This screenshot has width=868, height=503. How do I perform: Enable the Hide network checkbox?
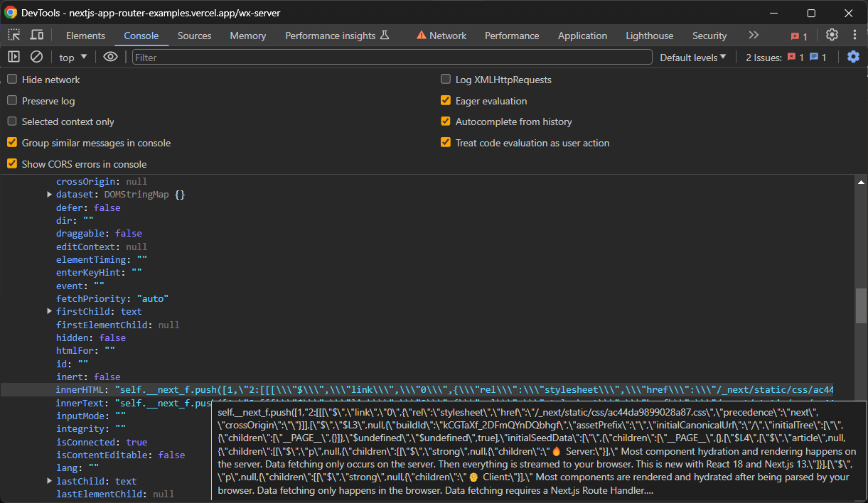(x=12, y=80)
